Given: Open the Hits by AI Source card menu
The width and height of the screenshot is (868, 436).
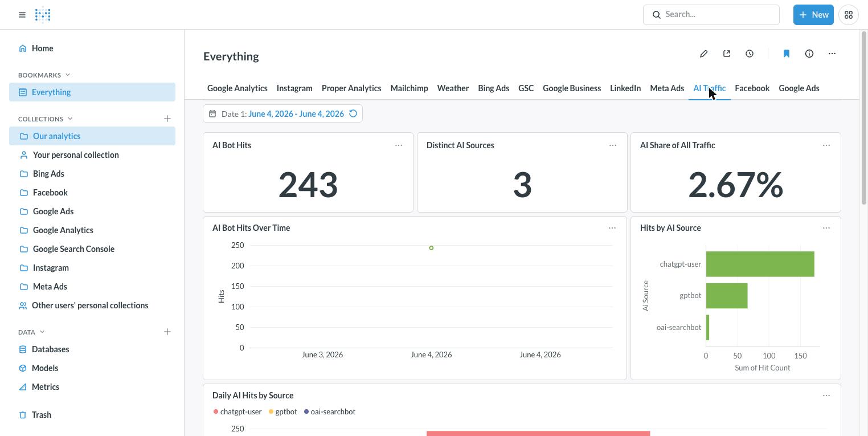Looking at the screenshot, I should point(826,228).
